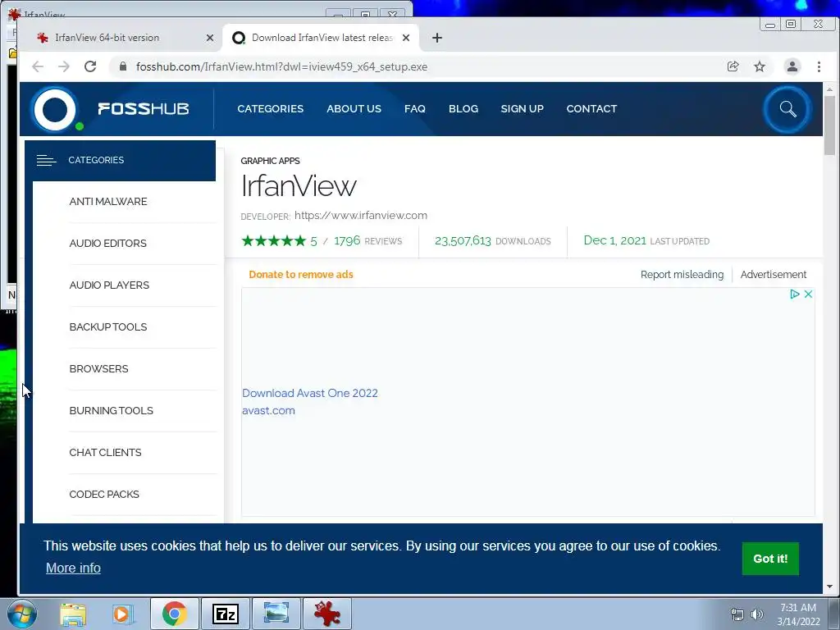Close the ad with the X icon
This screenshot has height=630, width=840.
tap(808, 294)
